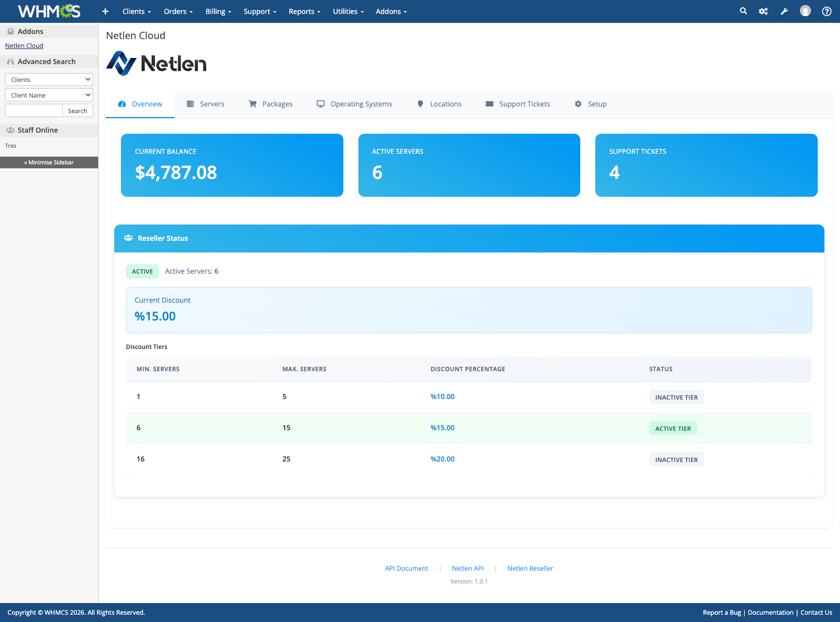840x622 pixels.
Task: Click the WHMCS logo
Action: (x=49, y=11)
